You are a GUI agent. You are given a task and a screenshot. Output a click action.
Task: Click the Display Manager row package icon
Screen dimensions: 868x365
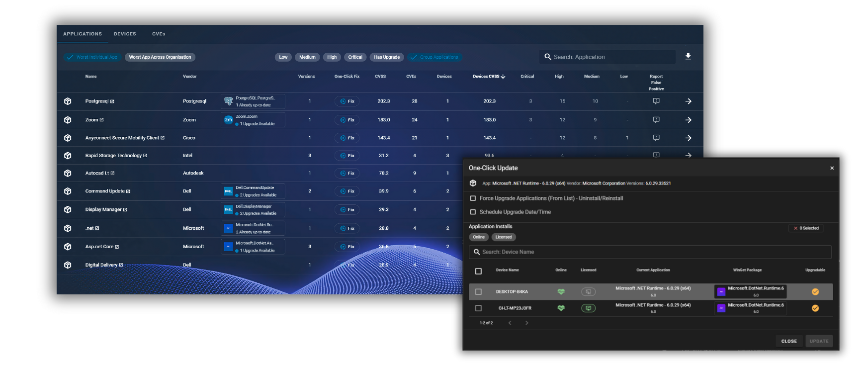pyautogui.click(x=68, y=209)
